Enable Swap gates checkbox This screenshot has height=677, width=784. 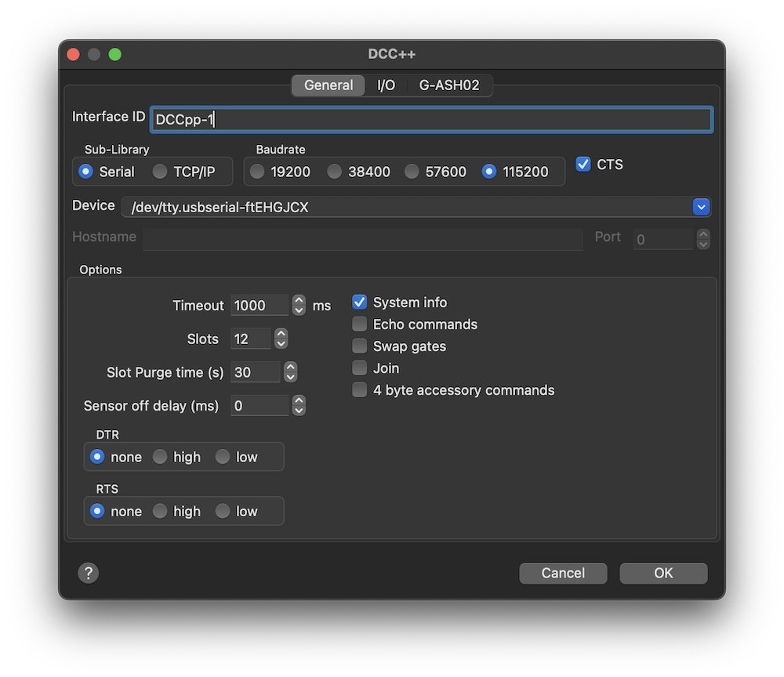360,346
